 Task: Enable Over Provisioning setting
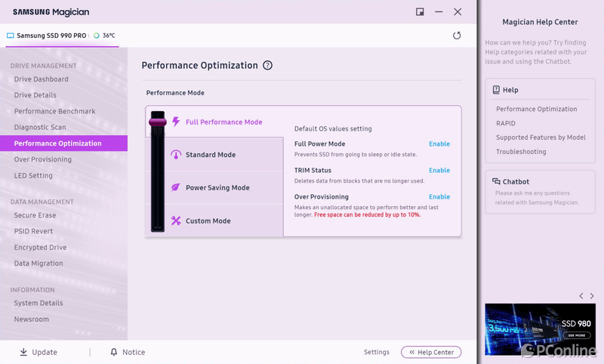click(439, 197)
